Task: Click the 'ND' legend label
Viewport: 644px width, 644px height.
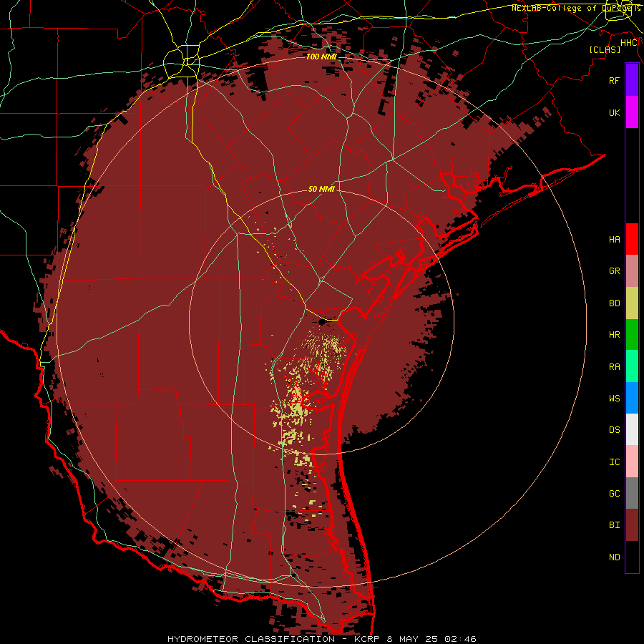Action: coord(614,557)
